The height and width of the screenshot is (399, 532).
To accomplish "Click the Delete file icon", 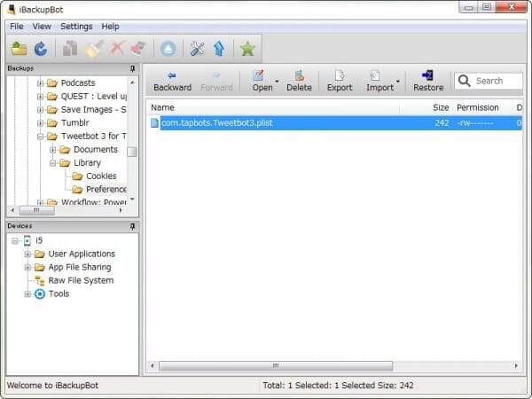I will (x=299, y=81).
